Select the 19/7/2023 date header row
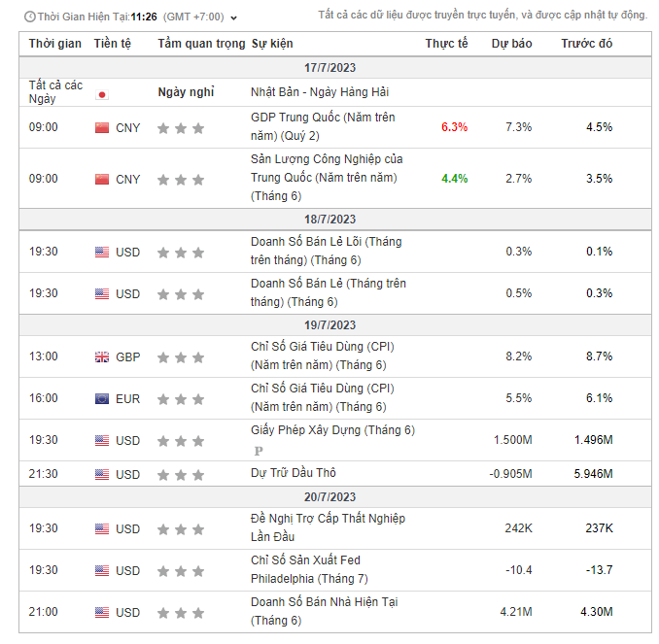Image resolution: width=659 pixels, height=644 pixels. 329,325
